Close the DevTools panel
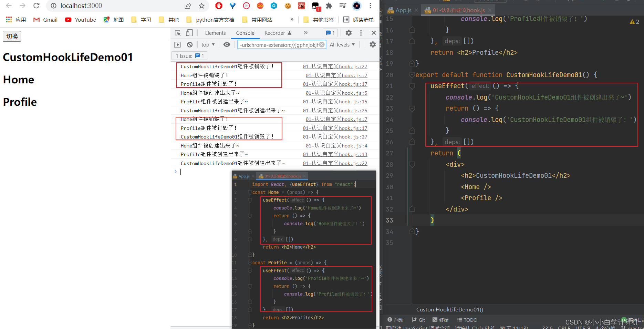This screenshot has height=329, width=644. pyautogui.click(x=374, y=33)
